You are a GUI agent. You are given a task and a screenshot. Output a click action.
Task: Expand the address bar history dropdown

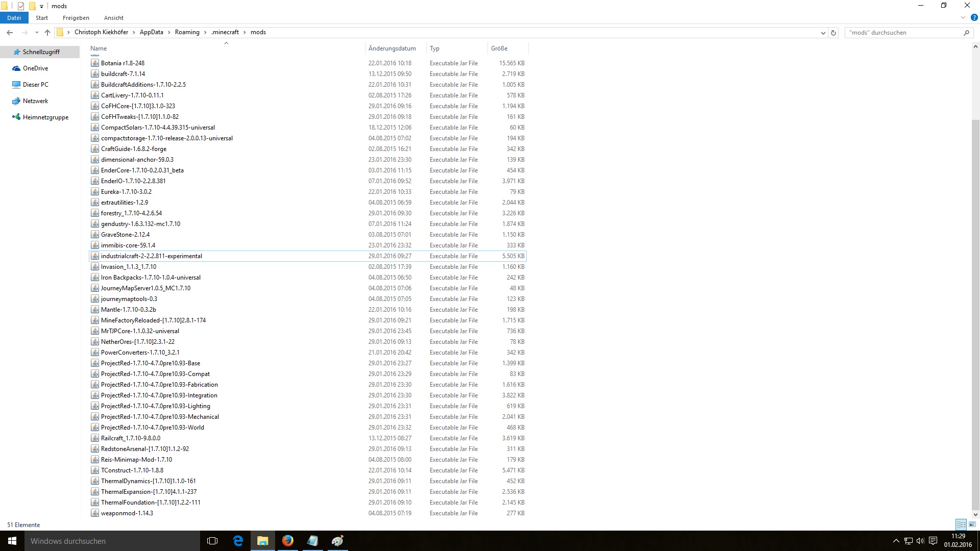pos(823,33)
